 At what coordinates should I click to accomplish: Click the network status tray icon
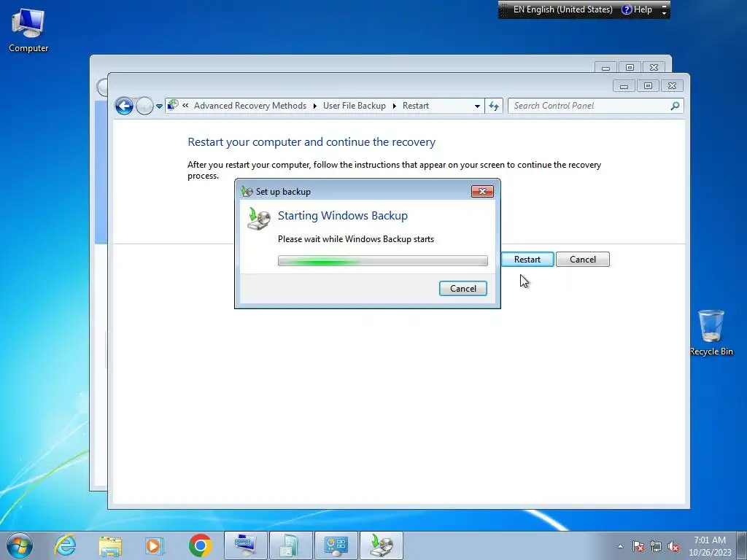[656, 546]
